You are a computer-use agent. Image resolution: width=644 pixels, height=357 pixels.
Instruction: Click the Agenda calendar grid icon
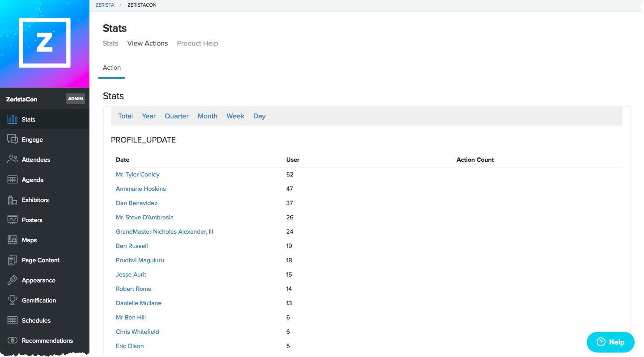pos(13,180)
